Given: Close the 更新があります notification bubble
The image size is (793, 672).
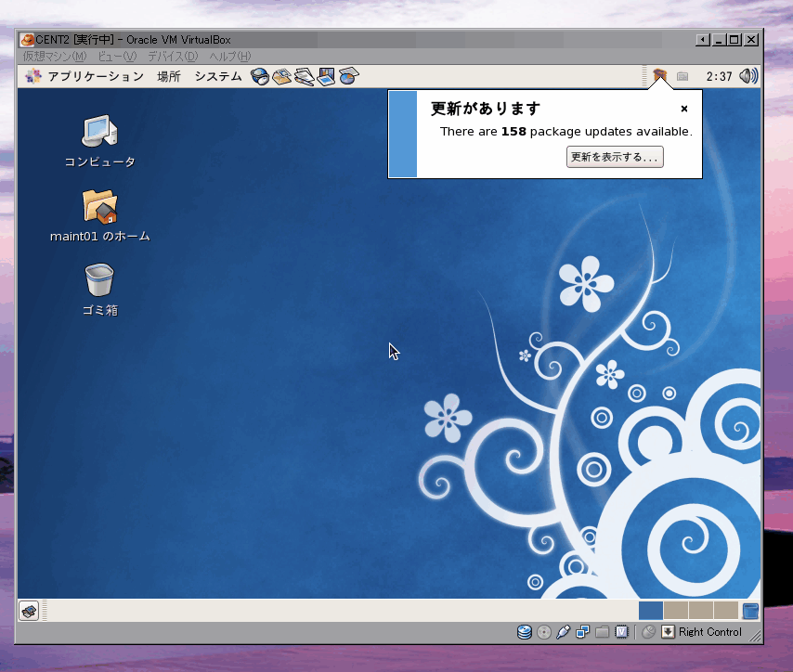Looking at the screenshot, I should pos(683,109).
